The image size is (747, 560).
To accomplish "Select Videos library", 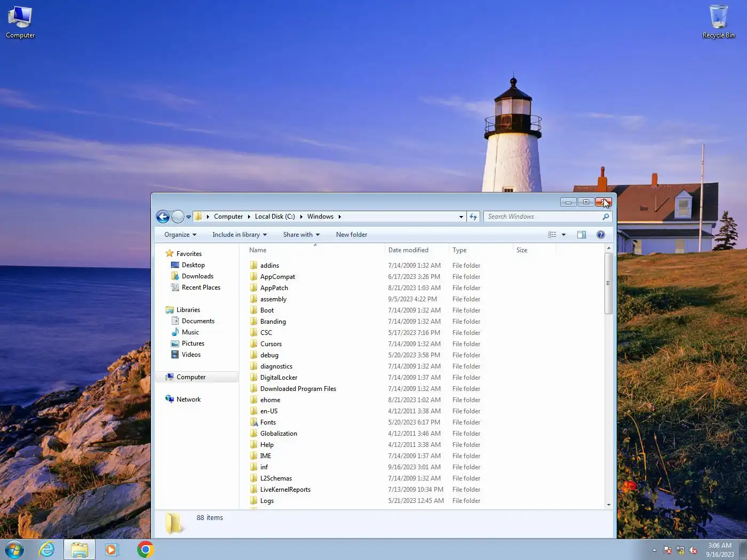I will click(x=191, y=355).
